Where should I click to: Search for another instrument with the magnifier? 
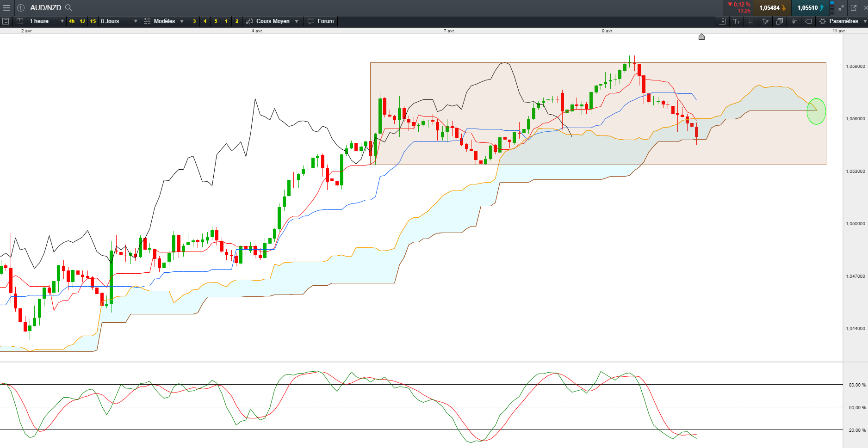(x=68, y=8)
